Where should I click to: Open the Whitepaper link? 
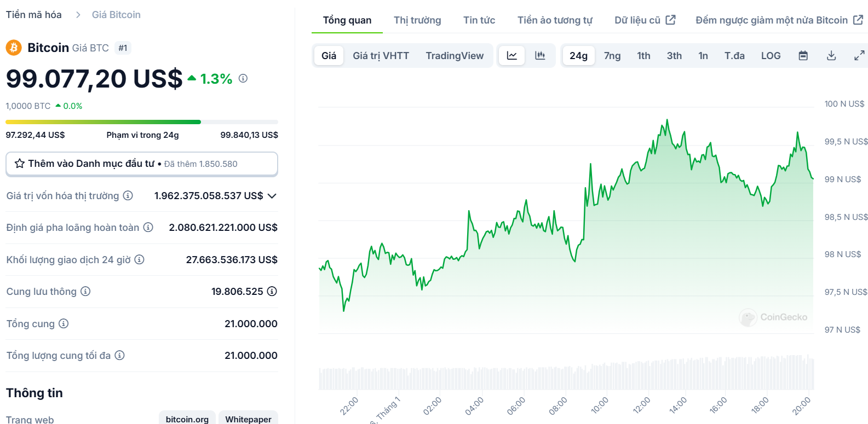(248, 419)
